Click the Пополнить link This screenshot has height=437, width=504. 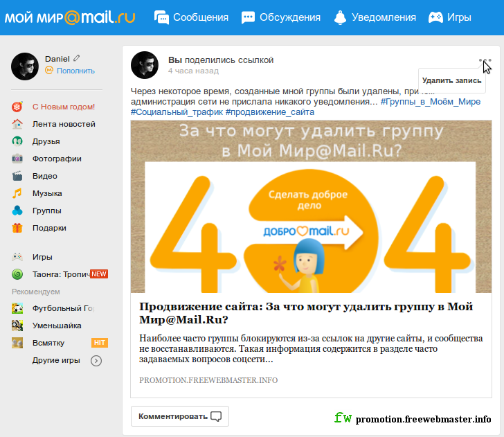[75, 71]
